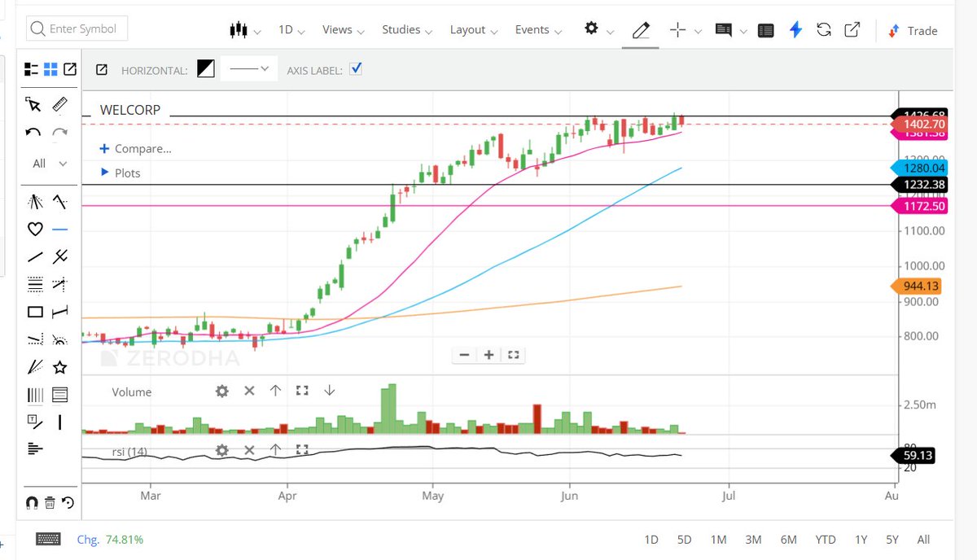Select the pointer selection tool
Image resolution: width=977 pixels, height=560 pixels.
(x=33, y=104)
